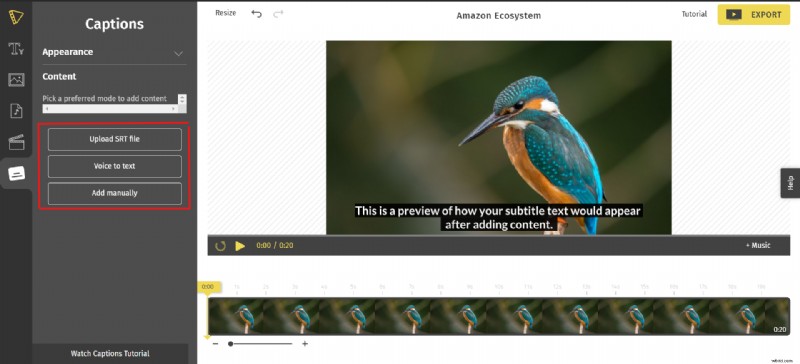Click the horizontal scrollbar in Content box
Screen dimensions: 800x364
110,109
